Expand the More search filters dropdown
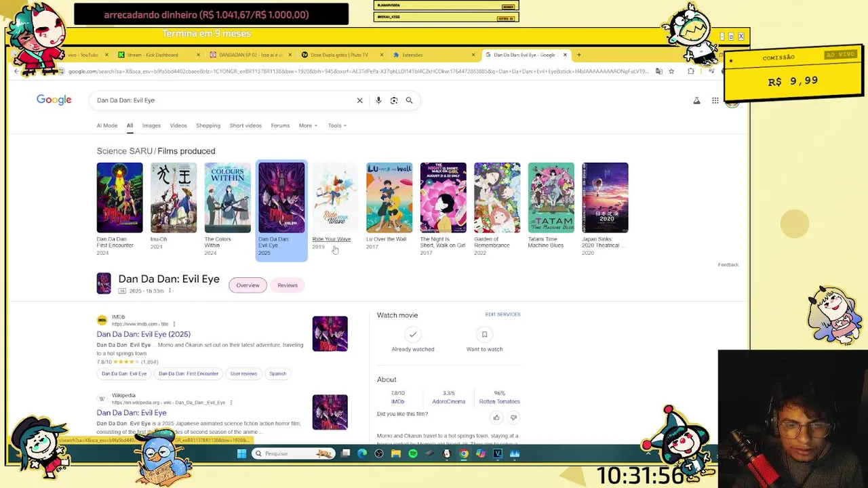 coord(308,125)
